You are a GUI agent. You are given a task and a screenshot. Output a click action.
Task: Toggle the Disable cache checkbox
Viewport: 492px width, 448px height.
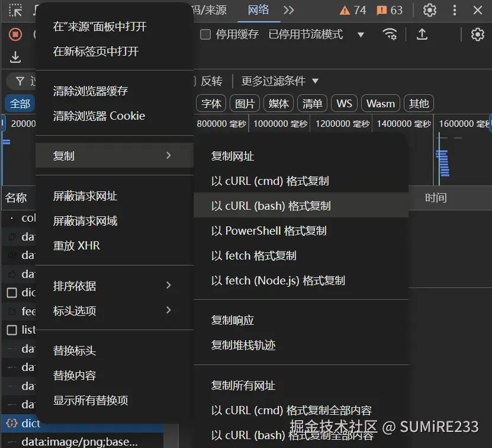click(x=205, y=34)
